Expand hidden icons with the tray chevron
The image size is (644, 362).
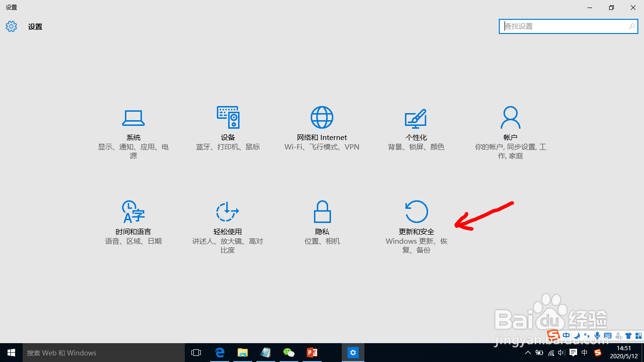coord(528,352)
